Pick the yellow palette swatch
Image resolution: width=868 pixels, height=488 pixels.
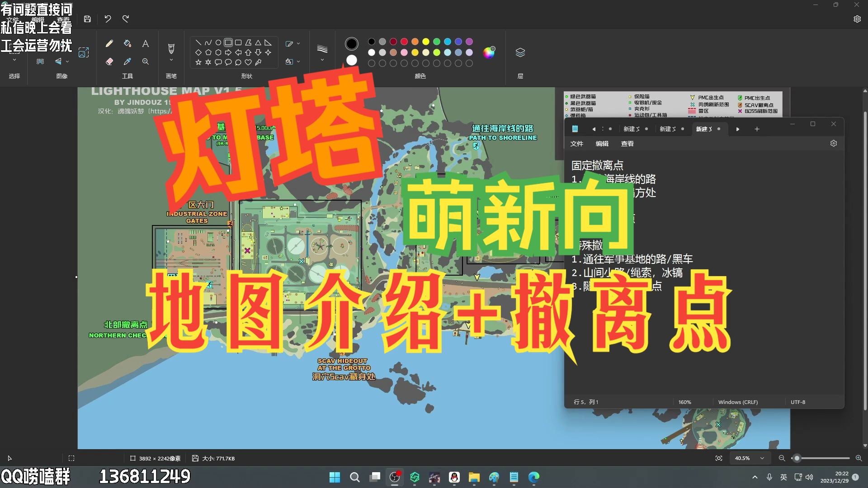(425, 42)
